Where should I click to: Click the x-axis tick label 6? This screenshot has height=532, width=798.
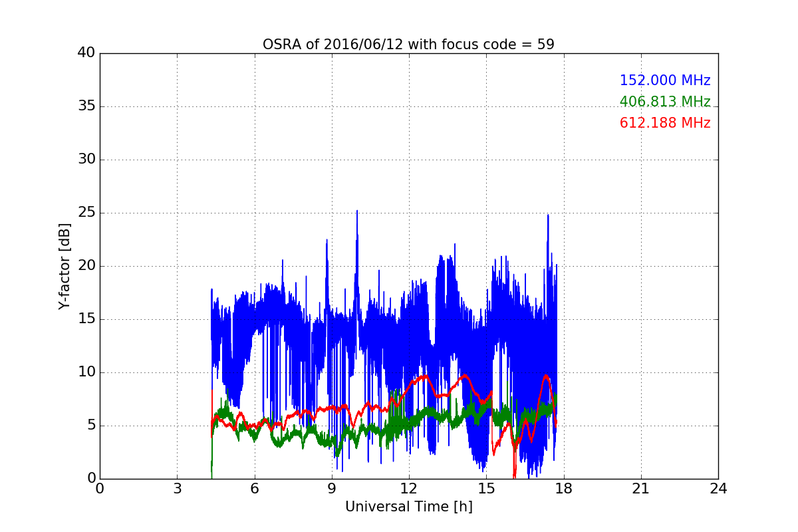pos(254,488)
